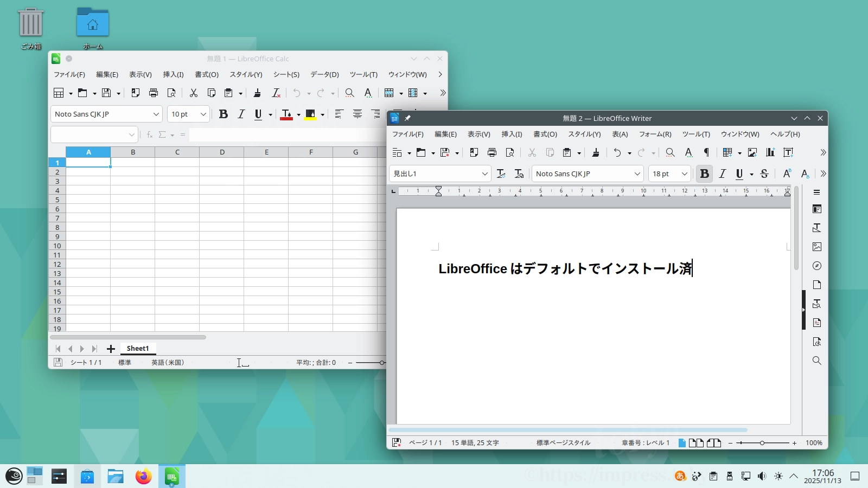Apply Superscript in Writer formatting bar
The image size is (868, 488).
pos(787,174)
